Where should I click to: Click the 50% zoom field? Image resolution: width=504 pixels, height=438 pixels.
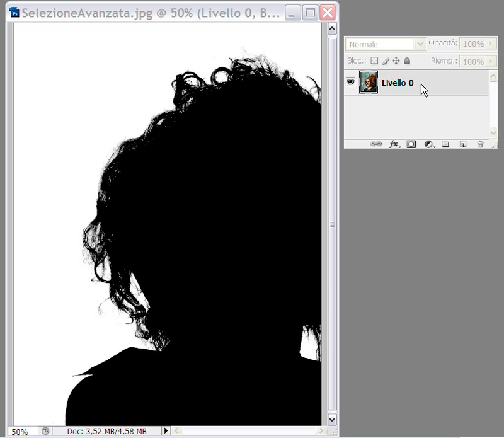tap(20, 432)
